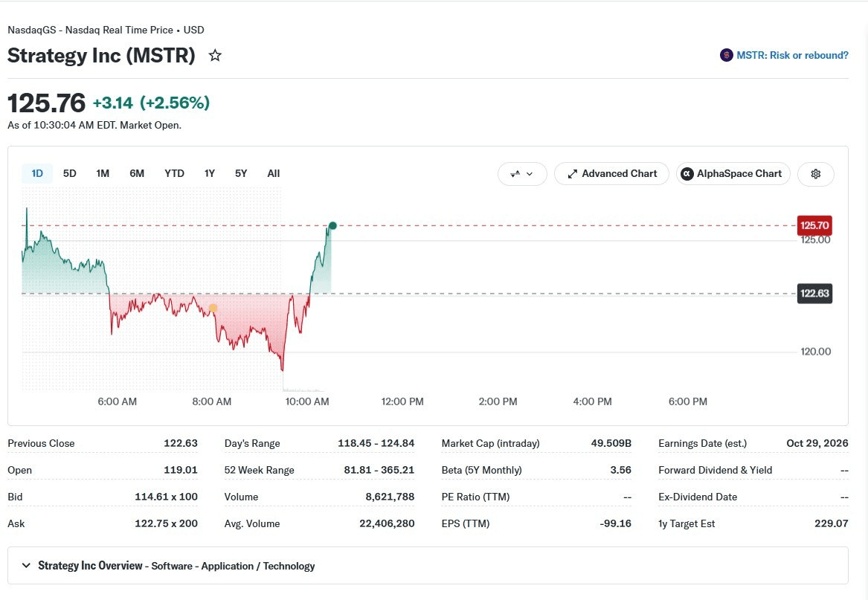
Task: Open chart settings gear icon
Action: [x=815, y=174]
